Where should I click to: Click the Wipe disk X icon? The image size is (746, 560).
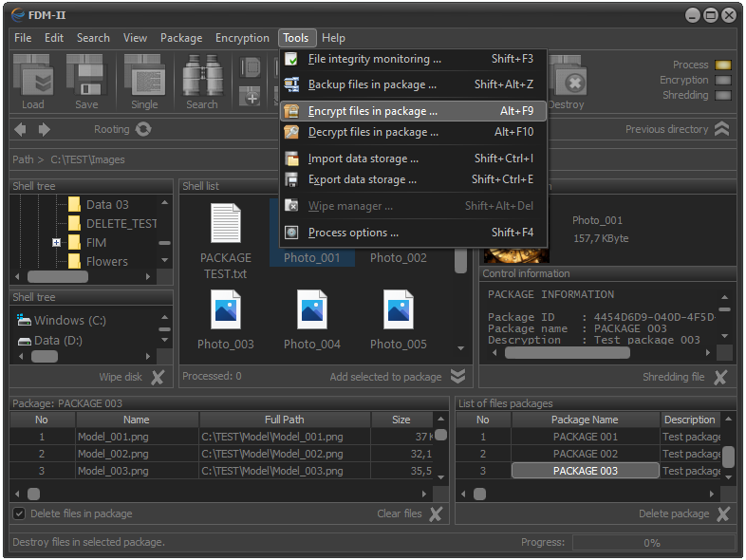click(158, 378)
